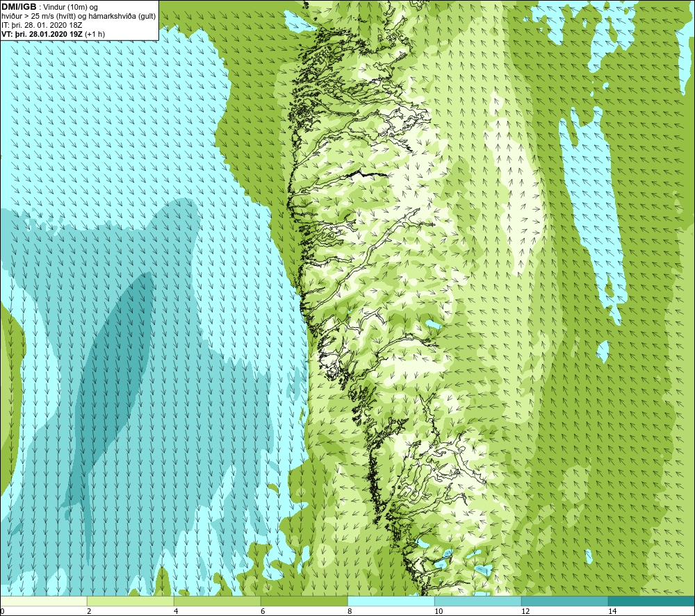
Task: Click the '10' scale label
Action: point(439,611)
